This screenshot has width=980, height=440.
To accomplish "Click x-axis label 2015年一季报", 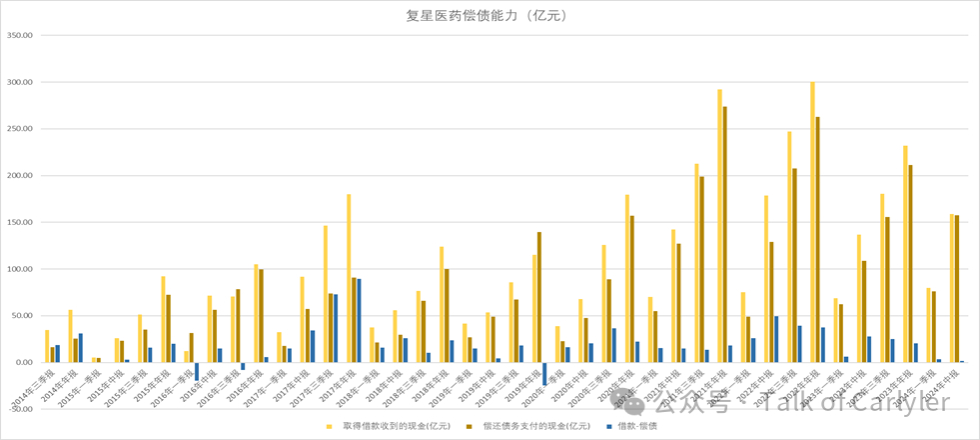I will coord(79,387).
